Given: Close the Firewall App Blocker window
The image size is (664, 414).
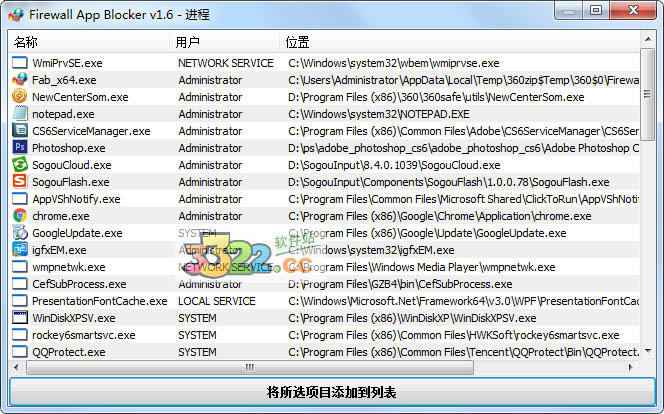Looking at the screenshot, I should (x=633, y=10).
